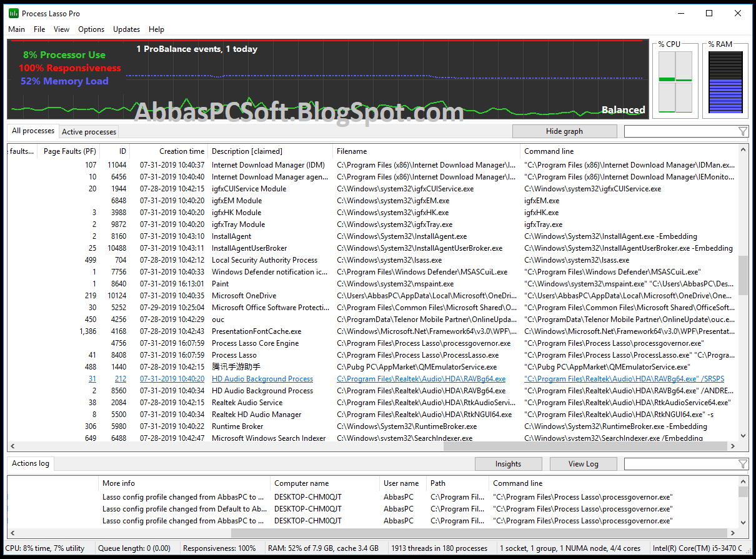Select the highlighted HD Audio Background Process entry
Image resolution: width=756 pixels, height=559 pixels.
click(x=262, y=378)
